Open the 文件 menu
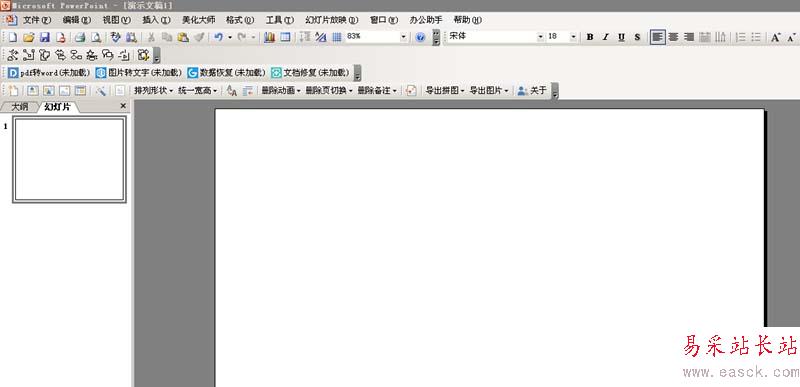Image resolution: width=800 pixels, height=387 pixels. pyautogui.click(x=37, y=20)
